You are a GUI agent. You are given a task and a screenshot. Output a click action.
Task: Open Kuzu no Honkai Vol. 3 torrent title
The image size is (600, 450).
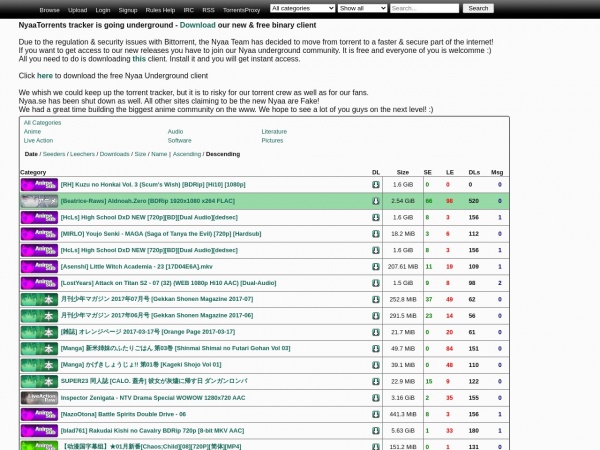[153, 184]
